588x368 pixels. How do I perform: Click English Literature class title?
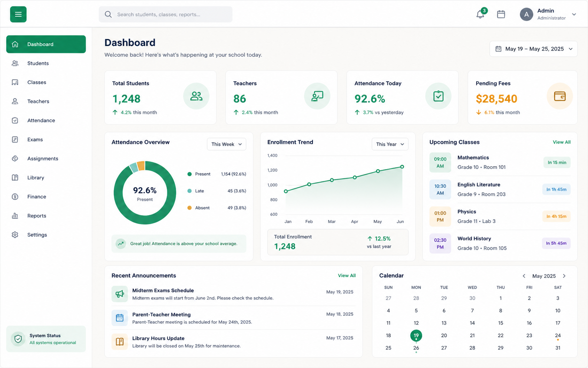coord(479,185)
